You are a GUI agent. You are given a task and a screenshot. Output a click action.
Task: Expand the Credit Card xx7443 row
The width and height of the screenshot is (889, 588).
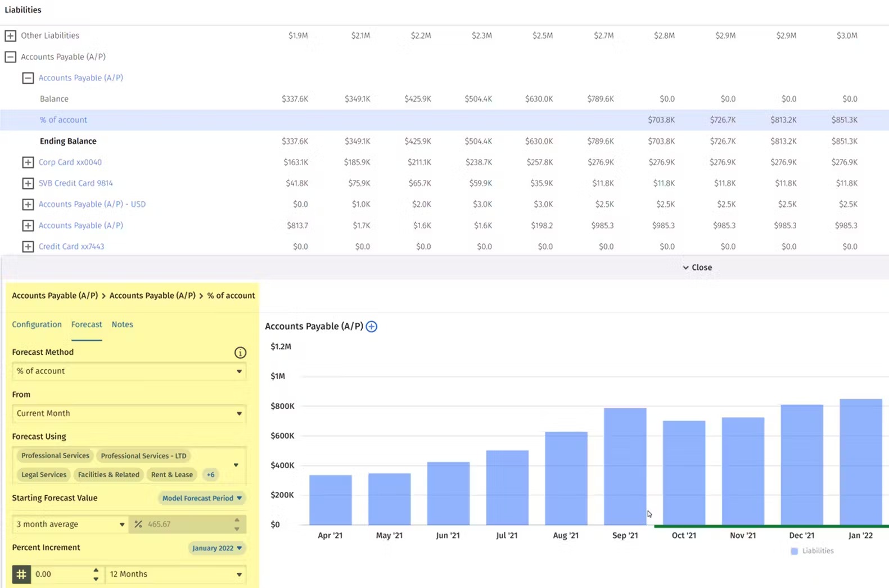(x=28, y=247)
